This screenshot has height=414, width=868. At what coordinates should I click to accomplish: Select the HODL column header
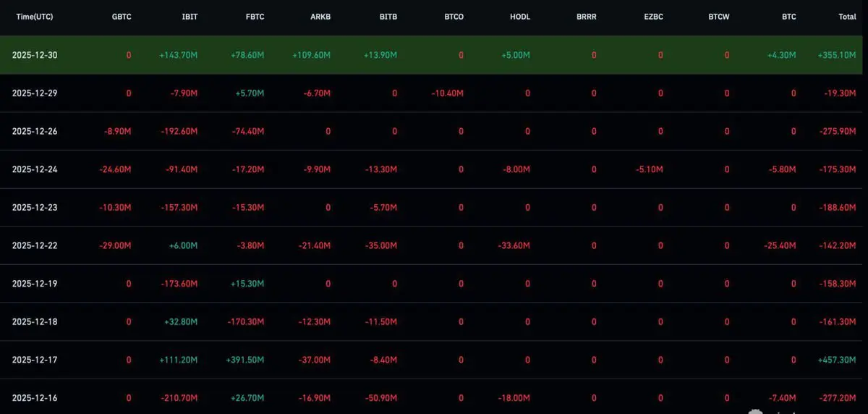(520, 17)
